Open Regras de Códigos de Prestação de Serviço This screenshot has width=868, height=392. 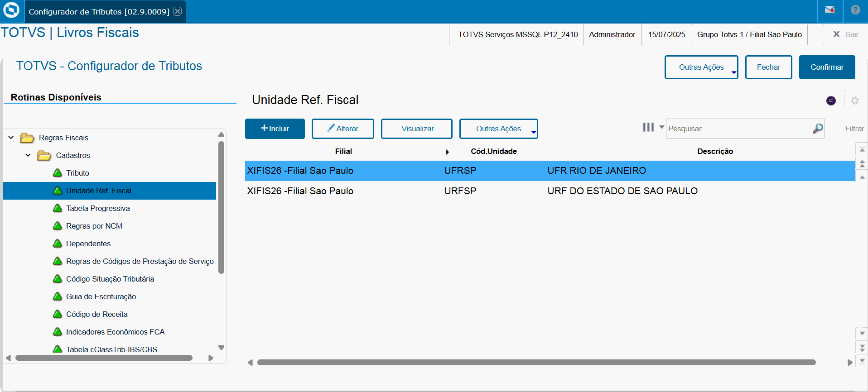(x=140, y=261)
